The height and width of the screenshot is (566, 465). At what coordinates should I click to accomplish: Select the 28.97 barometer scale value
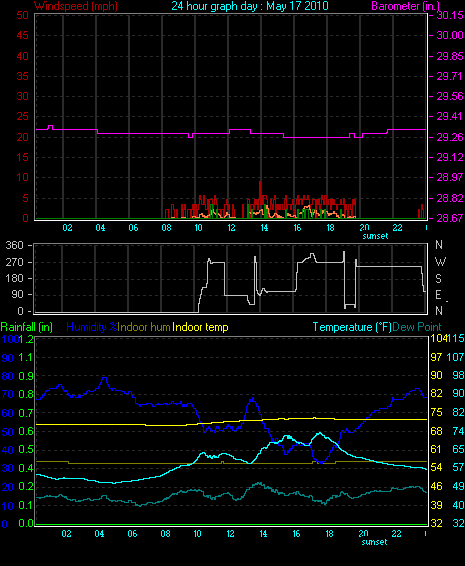(x=450, y=178)
